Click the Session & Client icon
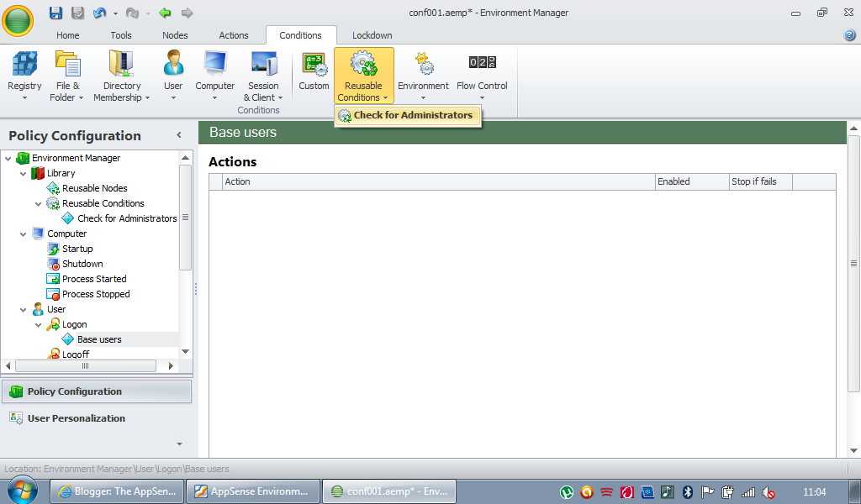The width and height of the screenshot is (861, 504). pyautogui.click(x=263, y=67)
